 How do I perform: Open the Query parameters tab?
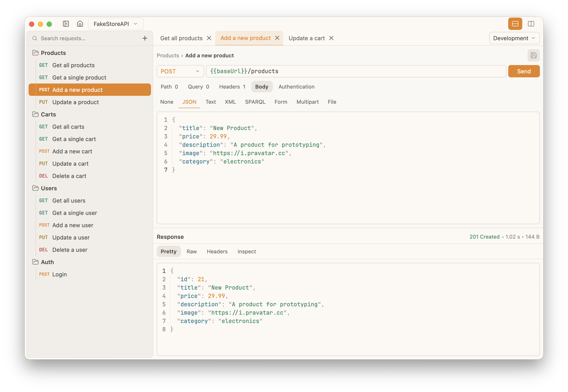point(198,87)
